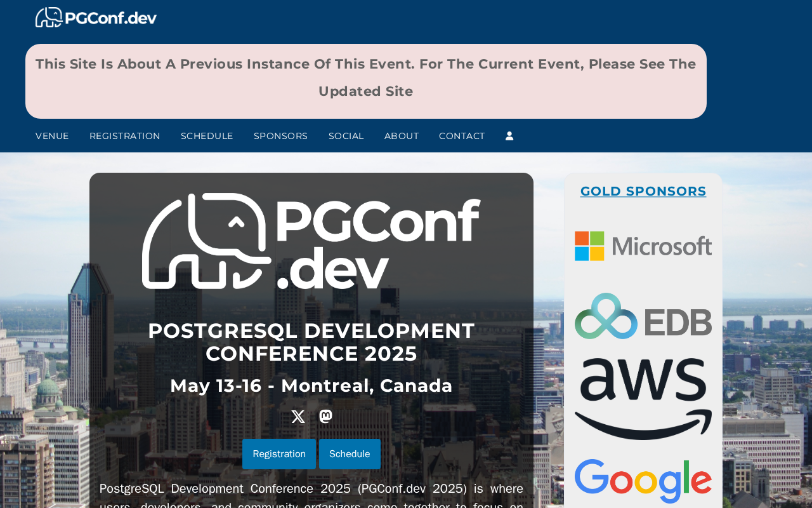The height and width of the screenshot is (508, 812).
Task: Open the About menu item
Action: [402, 136]
